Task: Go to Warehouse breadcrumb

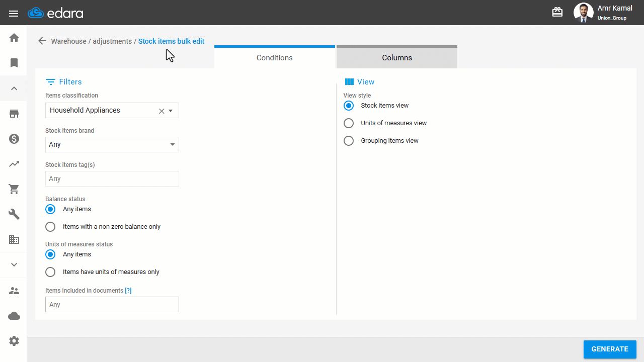Action: pyautogui.click(x=69, y=41)
